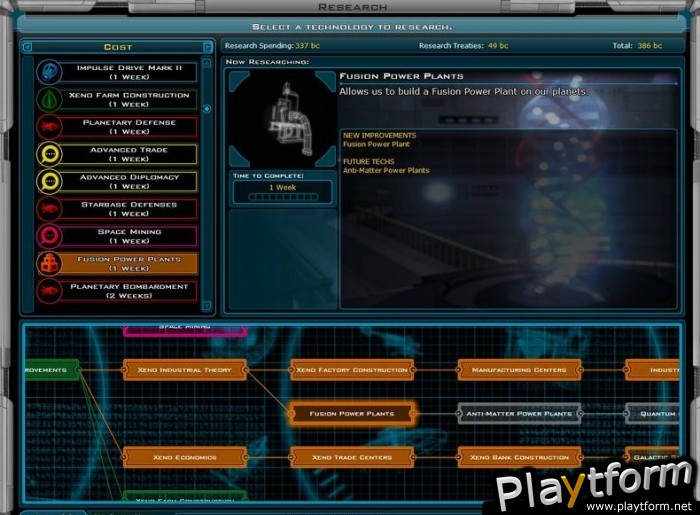700x515 pixels.
Task: Click the Research Treaties 49 bc value
Action: [x=498, y=46]
